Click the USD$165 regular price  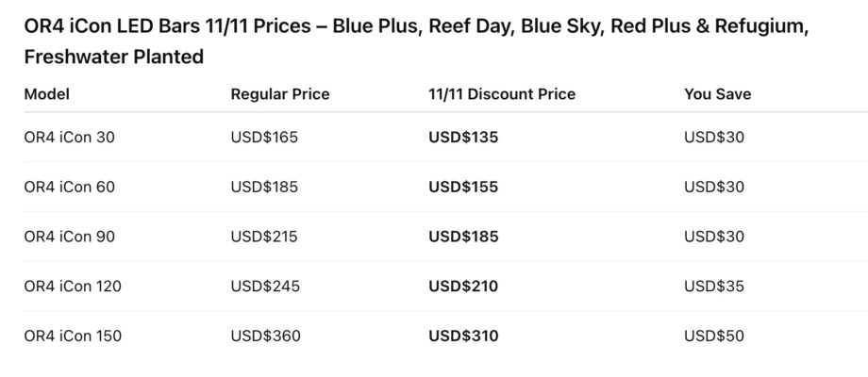coord(264,138)
